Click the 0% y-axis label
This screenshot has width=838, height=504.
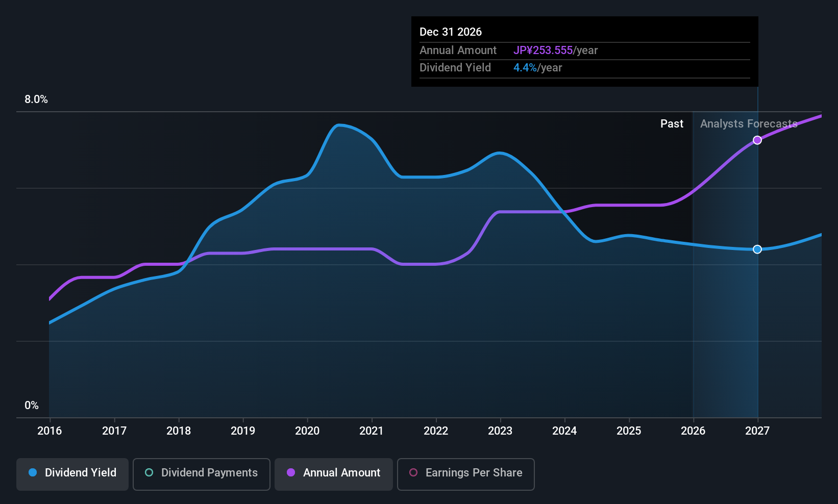[32, 406]
